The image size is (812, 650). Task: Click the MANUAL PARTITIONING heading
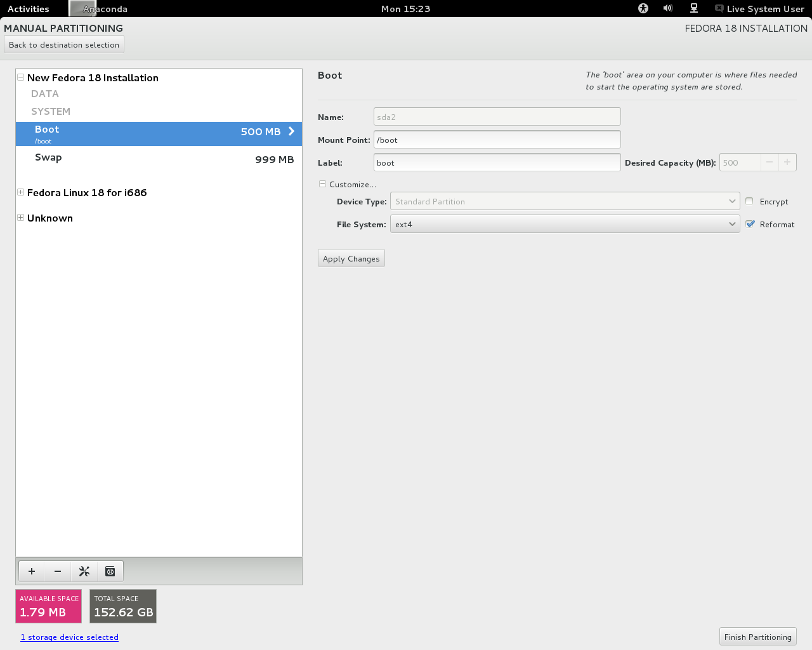click(x=63, y=29)
